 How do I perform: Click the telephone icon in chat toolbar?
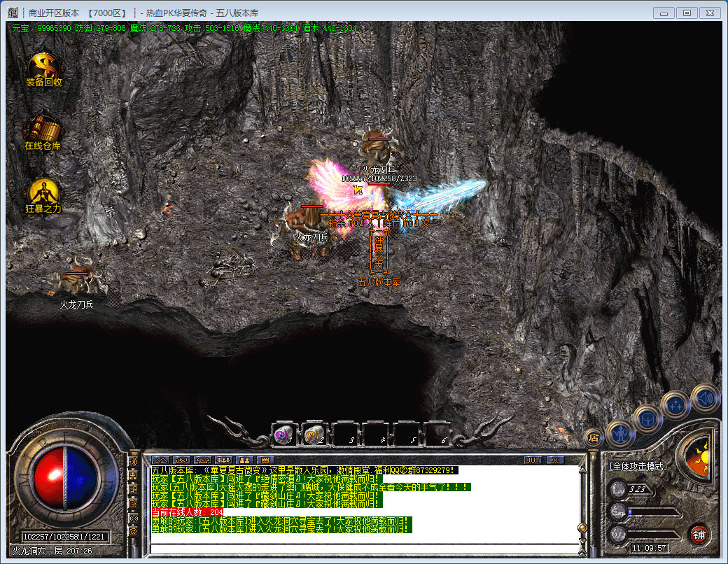[x=202, y=460]
